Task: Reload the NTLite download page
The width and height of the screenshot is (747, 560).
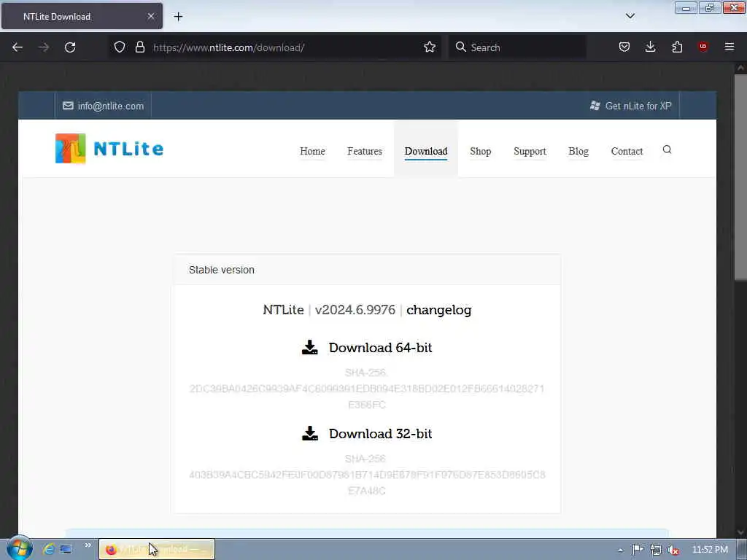Action: tap(70, 47)
